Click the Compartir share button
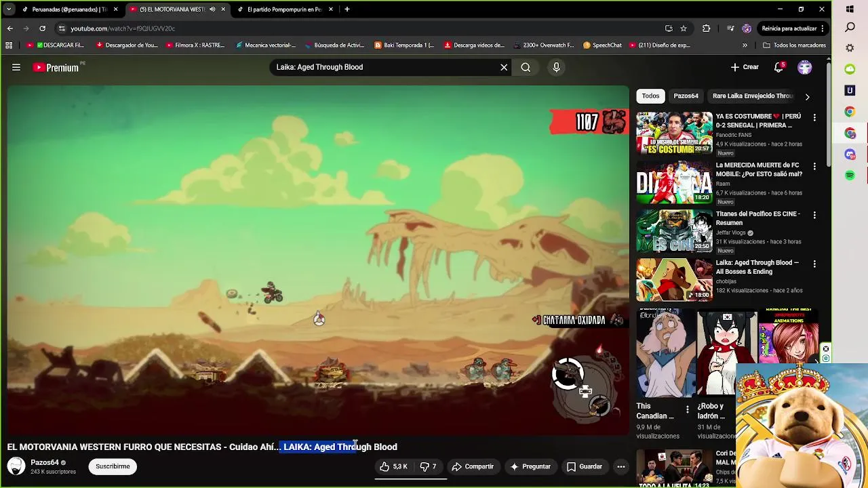The image size is (868, 488). (473, 466)
